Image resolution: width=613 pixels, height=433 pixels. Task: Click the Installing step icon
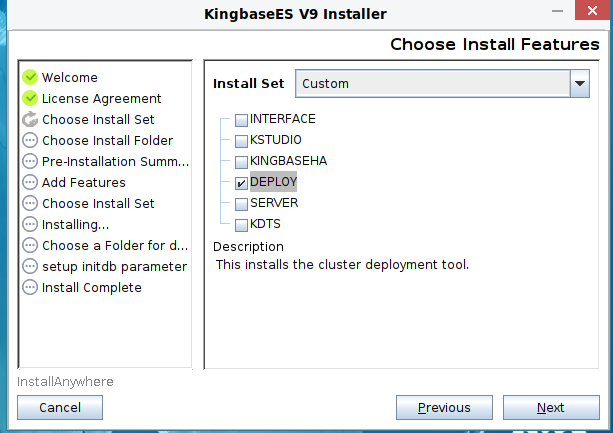[x=30, y=224]
